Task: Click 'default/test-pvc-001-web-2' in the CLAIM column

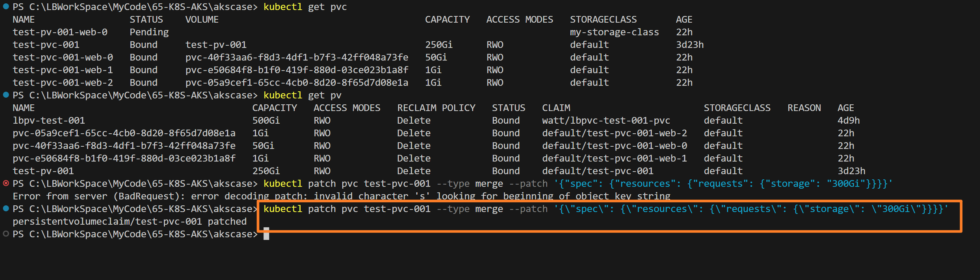Action: pos(614,133)
